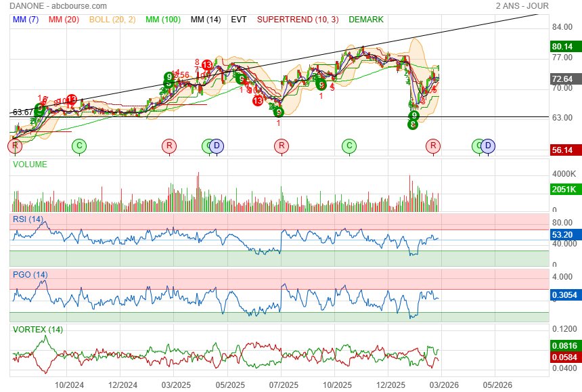Select the EVT legend item
The width and height of the screenshot is (582, 392).
coord(239,20)
